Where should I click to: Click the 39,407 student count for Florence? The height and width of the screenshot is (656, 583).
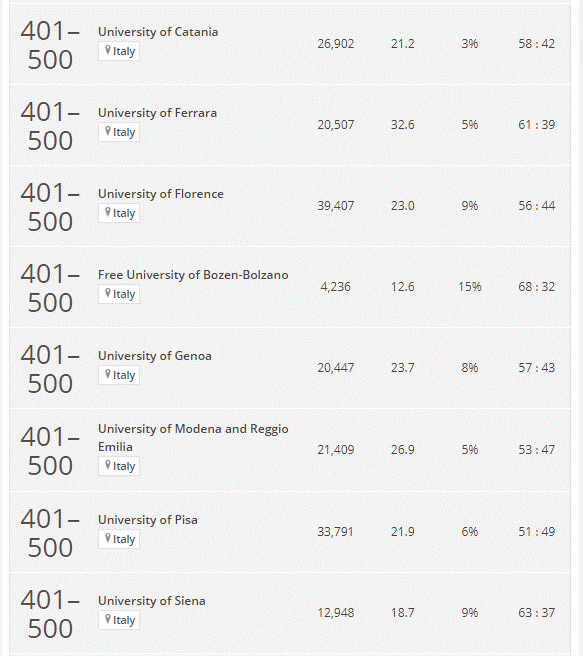(335, 206)
